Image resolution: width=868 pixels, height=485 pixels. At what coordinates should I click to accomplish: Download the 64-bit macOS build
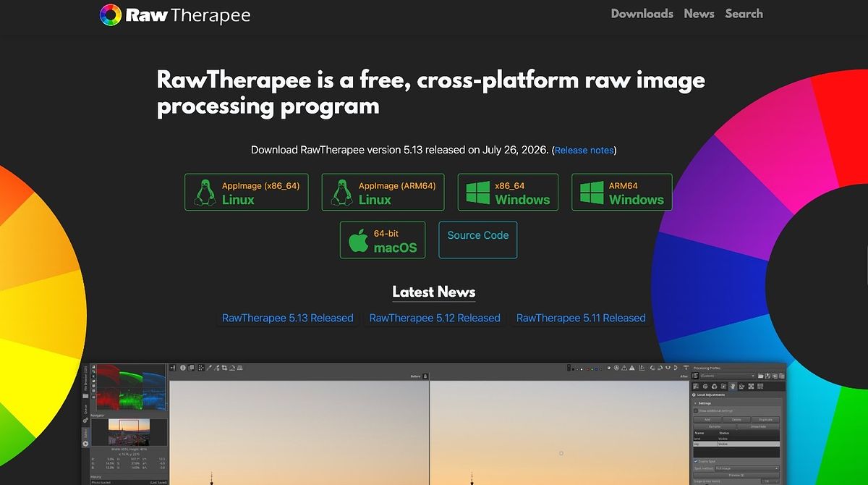383,240
